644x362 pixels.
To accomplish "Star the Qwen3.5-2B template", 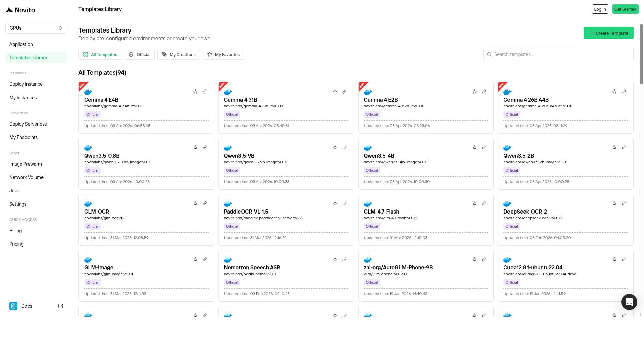I will tap(614, 147).
